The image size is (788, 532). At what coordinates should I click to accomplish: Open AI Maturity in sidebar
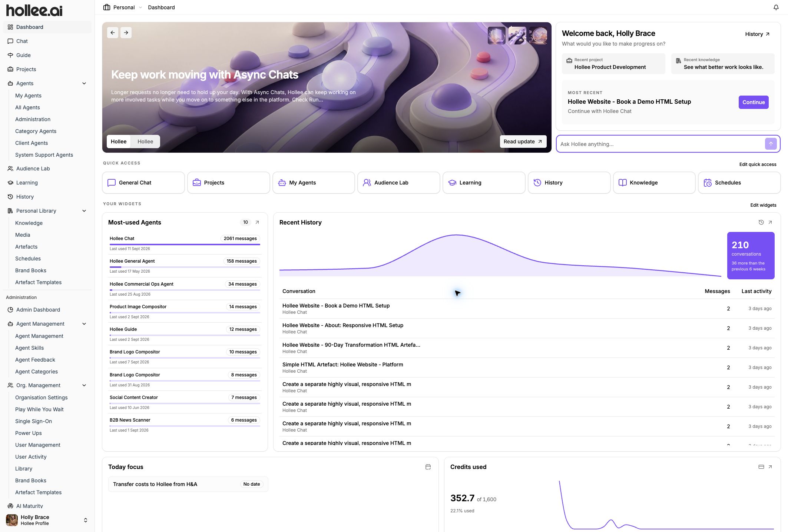click(47, 506)
